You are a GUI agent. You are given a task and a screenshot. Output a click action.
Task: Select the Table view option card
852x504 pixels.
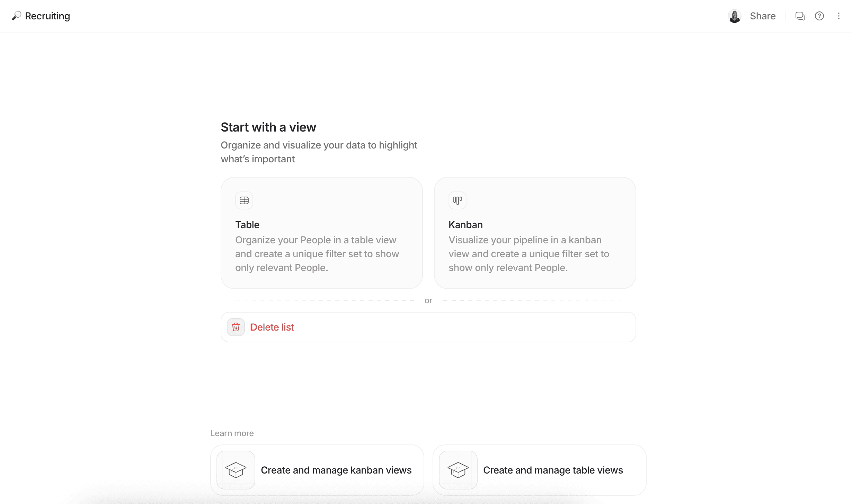pyautogui.click(x=321, y=233)
